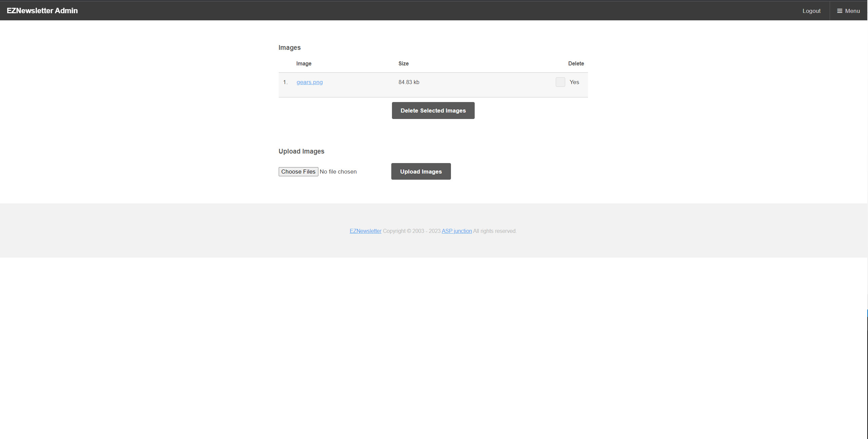Click the hamburger Menu icon

840,11
